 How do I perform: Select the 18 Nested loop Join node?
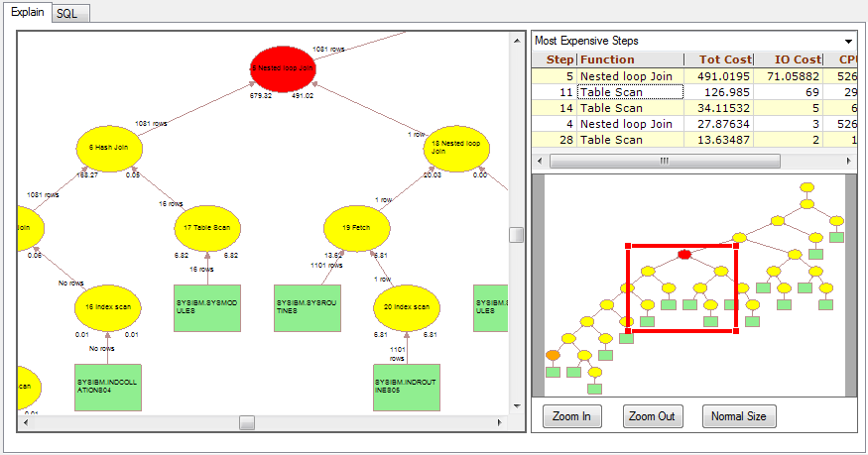click(456, 148)
